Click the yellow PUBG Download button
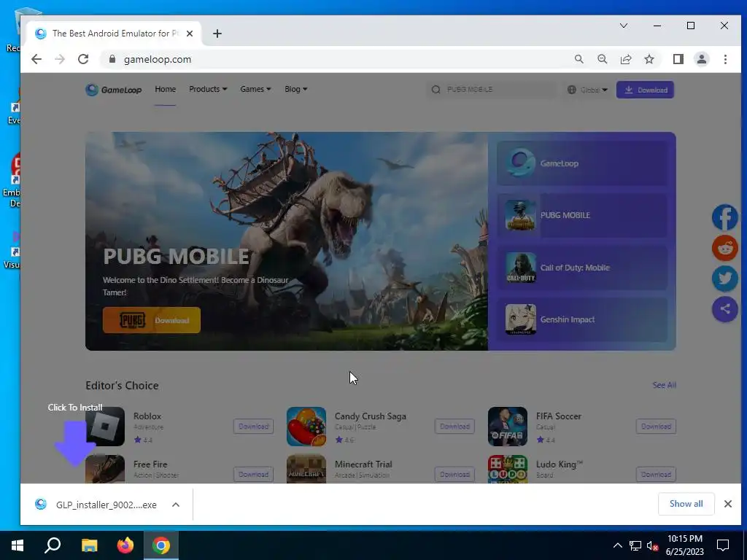 [x=152, y=320]
